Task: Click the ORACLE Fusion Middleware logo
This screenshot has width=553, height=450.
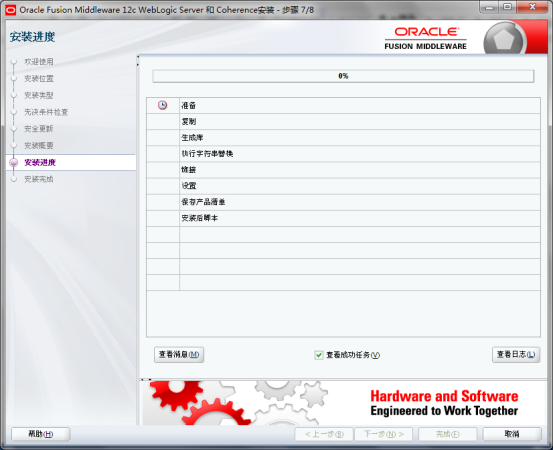Action: [x=426, y=38]
